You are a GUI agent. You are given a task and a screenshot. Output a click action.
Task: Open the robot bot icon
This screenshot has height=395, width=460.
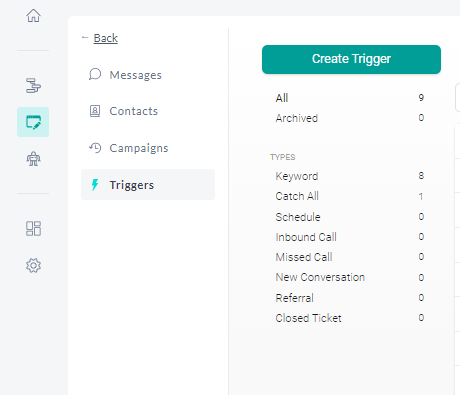click(33, 159)
